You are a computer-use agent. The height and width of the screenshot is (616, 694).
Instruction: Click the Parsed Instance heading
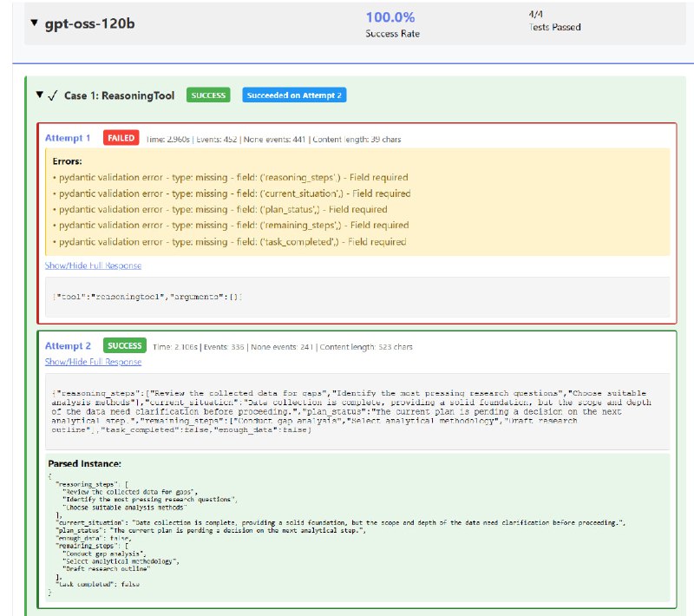pos(84,464)
